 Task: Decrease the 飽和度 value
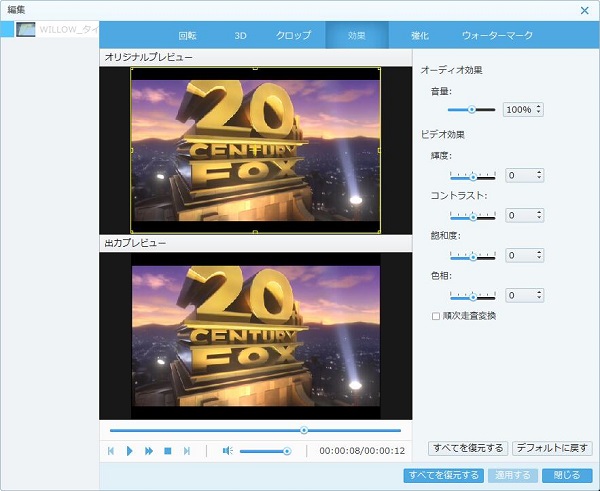(x=539, y=258)
